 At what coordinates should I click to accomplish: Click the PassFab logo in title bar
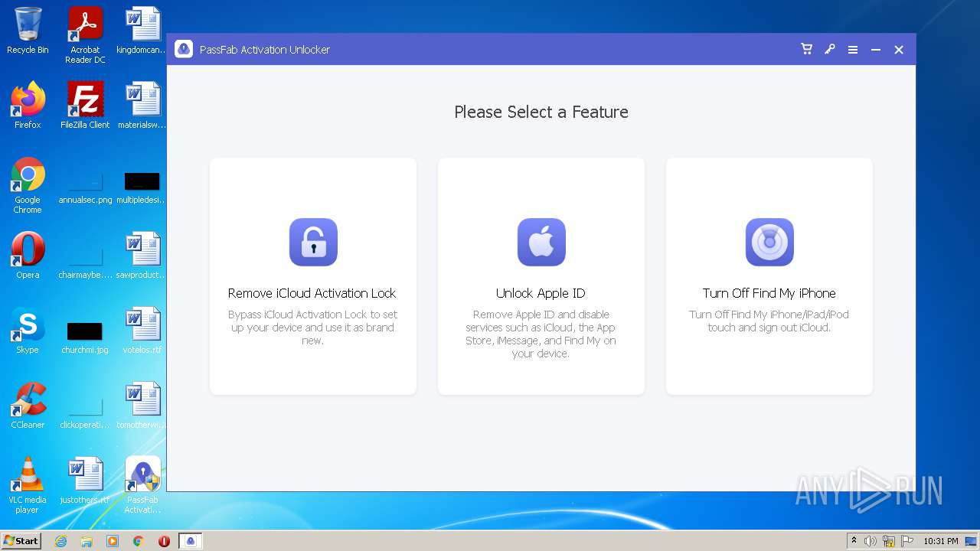184,49
